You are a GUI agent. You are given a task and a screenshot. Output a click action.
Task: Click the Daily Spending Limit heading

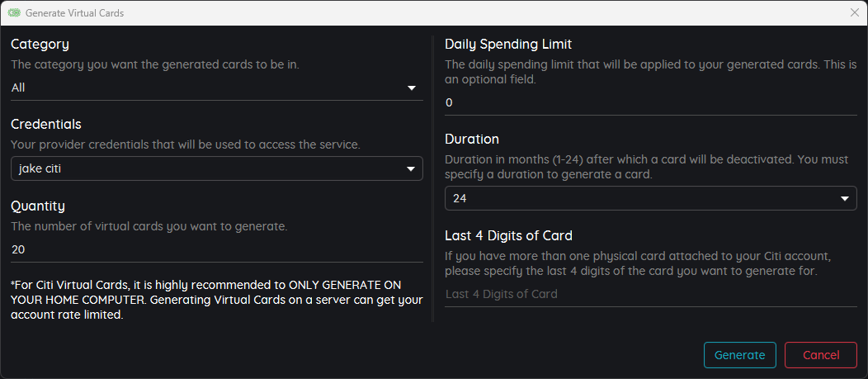[x=508, y=44]
